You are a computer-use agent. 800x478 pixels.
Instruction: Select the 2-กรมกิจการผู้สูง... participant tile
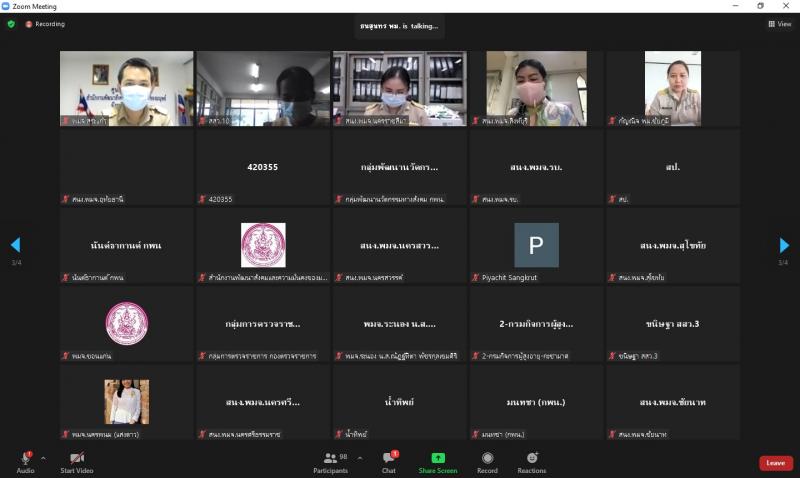point(536,323)
